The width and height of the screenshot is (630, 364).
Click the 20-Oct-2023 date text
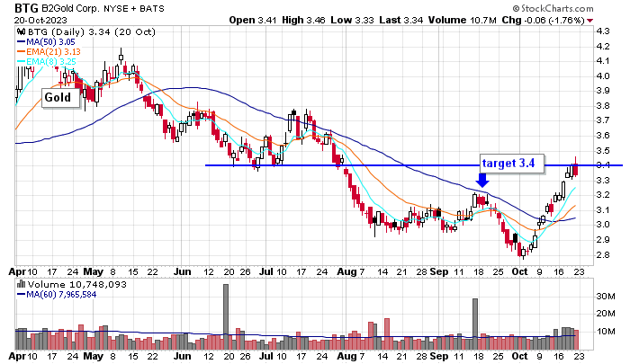pos(40,20)
